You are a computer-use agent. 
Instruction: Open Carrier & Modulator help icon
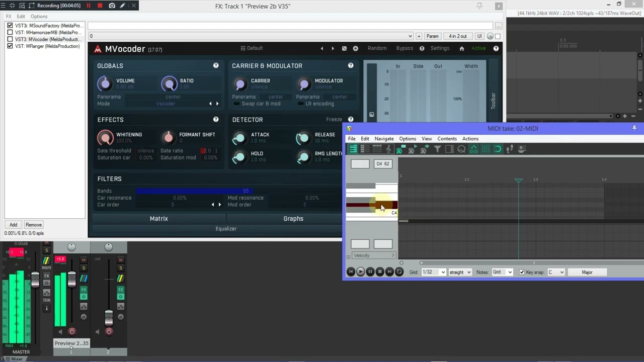coord(351,65)
